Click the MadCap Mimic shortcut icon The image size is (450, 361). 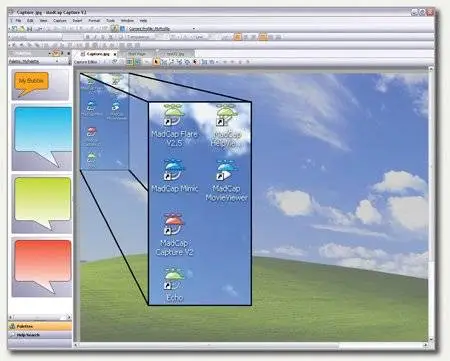pyautogui.click(x=174, y=170)
